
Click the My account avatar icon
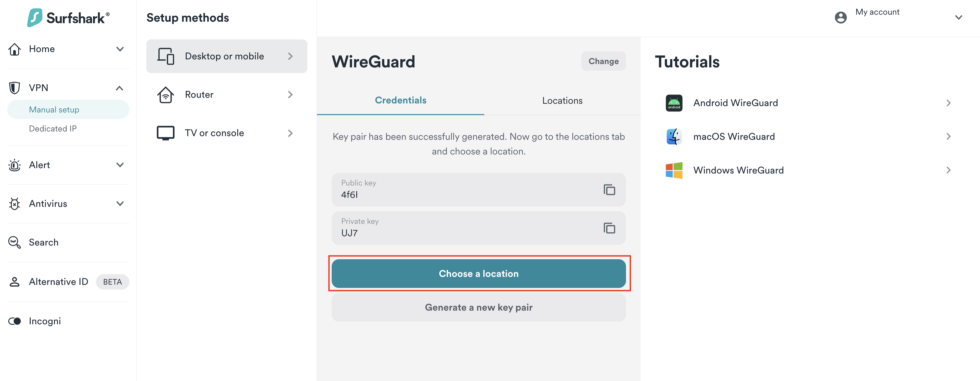[840, 17]
